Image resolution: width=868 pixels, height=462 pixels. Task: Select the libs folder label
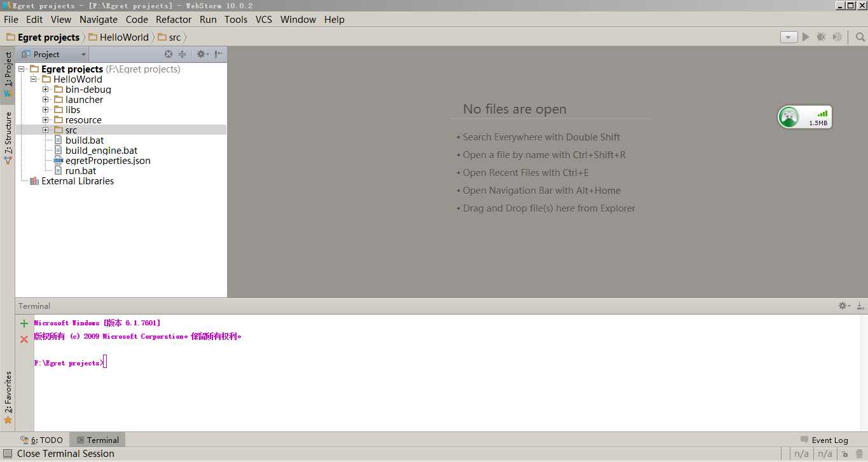click(x=72, y=110)
